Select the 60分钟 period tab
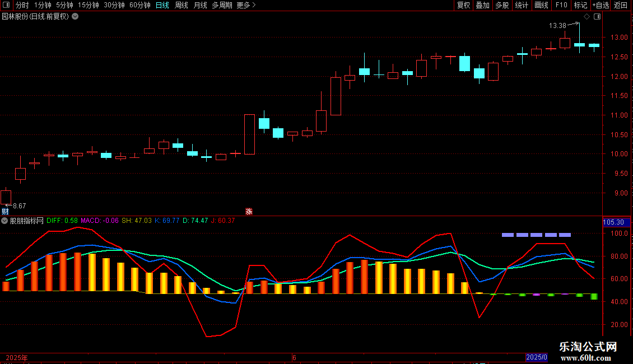Image resolution: width=633 pixels, height=364 pixels. coord(140,5)
